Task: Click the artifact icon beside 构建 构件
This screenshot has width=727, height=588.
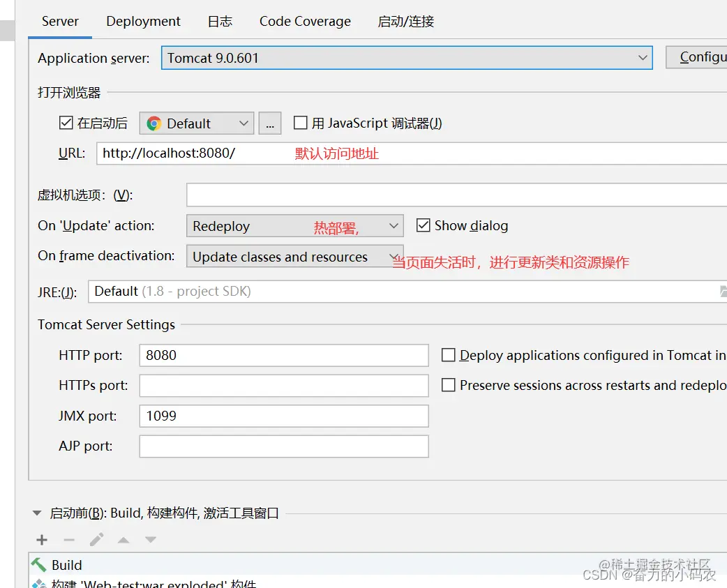Action: coord(39,583)
